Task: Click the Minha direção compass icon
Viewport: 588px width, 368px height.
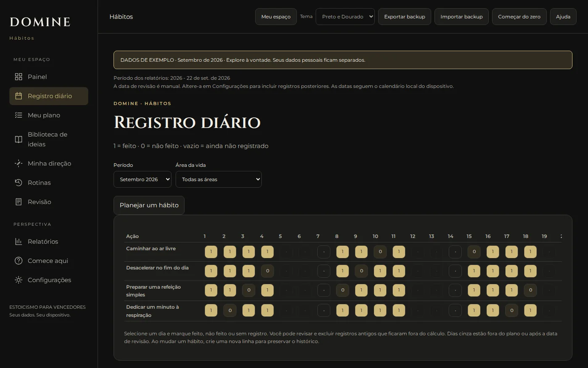Action: point(18,163)
